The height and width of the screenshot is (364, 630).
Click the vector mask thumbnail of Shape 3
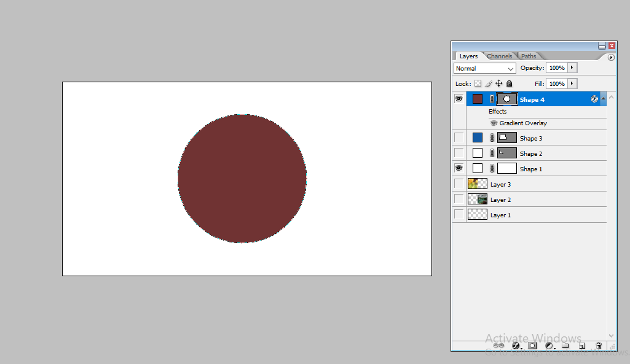507,137
